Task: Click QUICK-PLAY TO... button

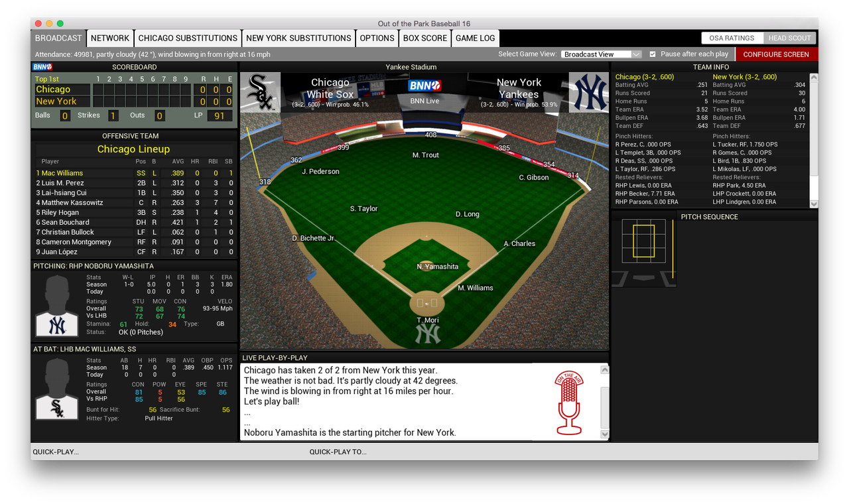Action: [338, 452]
